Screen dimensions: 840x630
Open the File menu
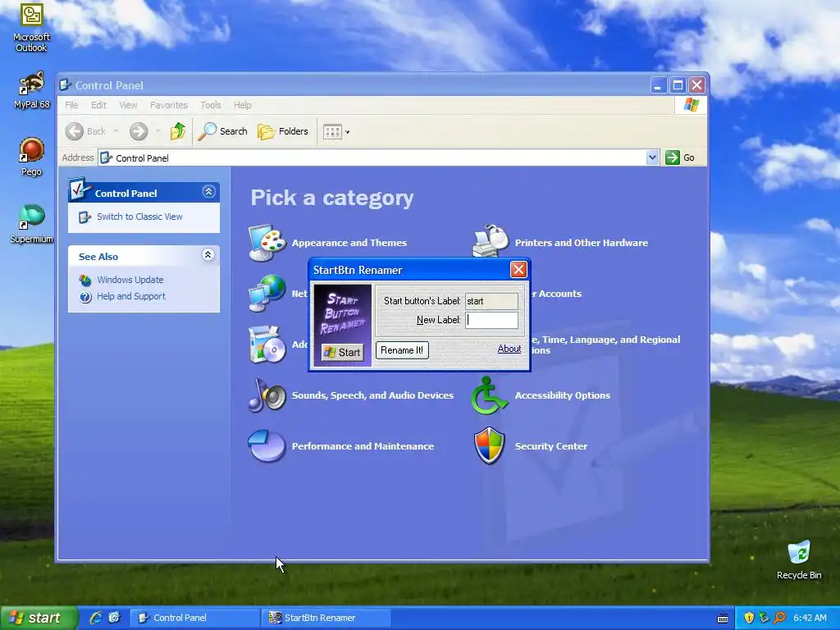(71, 105)
